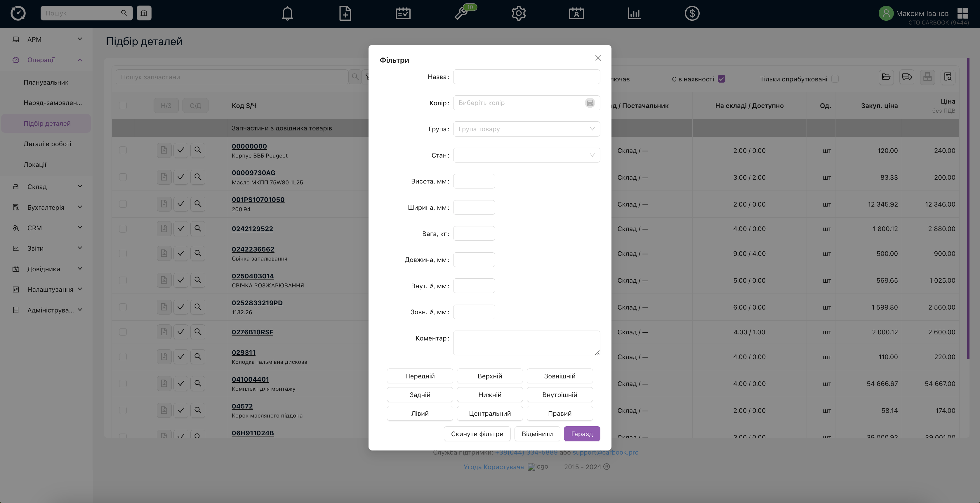Viewport: 980px width, 503px height.
Task: Click the car icon in the color field
Action: [590, 103]
